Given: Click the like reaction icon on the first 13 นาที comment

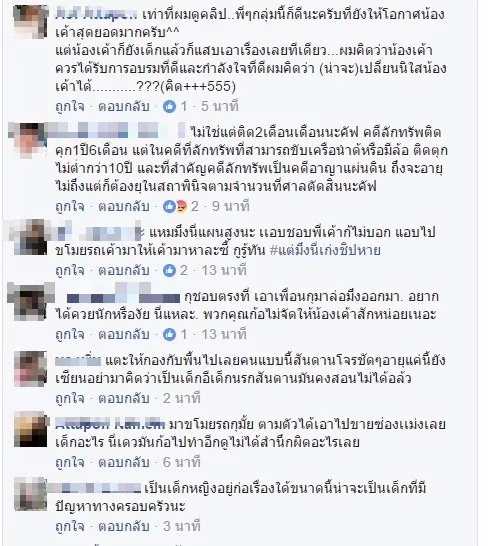Looking at the screenshot, I should [170, 270].
